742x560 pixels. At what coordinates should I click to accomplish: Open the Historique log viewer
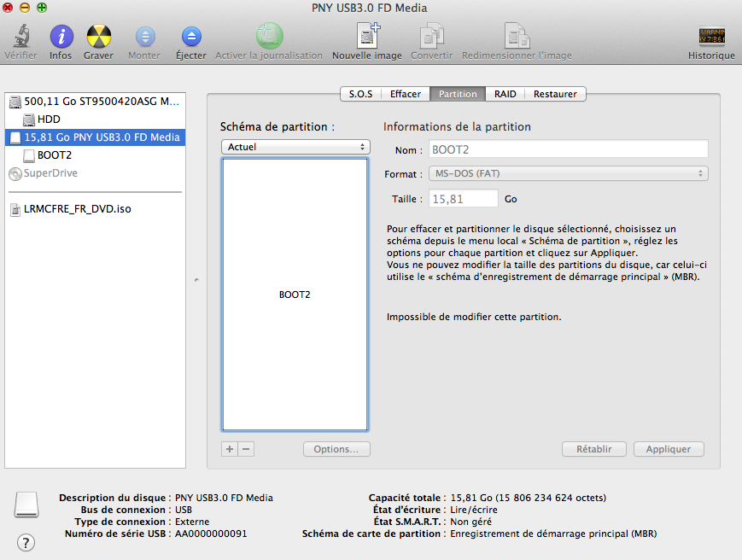(711, 38)
